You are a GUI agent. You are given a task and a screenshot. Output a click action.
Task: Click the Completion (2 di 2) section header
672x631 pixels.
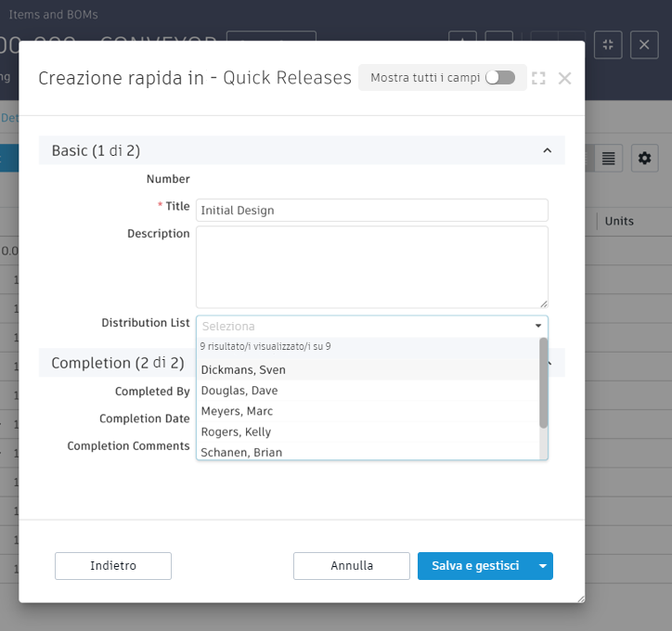click(x=118, y=363)
